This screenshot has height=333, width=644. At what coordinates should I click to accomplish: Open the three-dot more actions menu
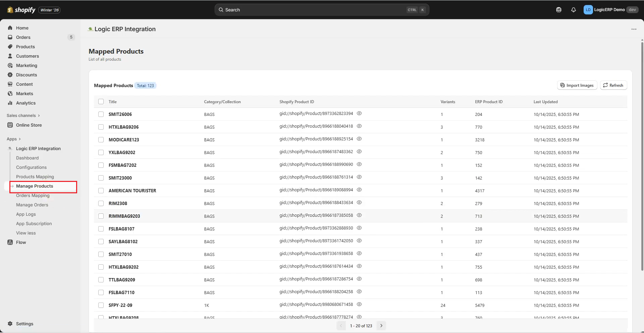[x=634, y=29]
